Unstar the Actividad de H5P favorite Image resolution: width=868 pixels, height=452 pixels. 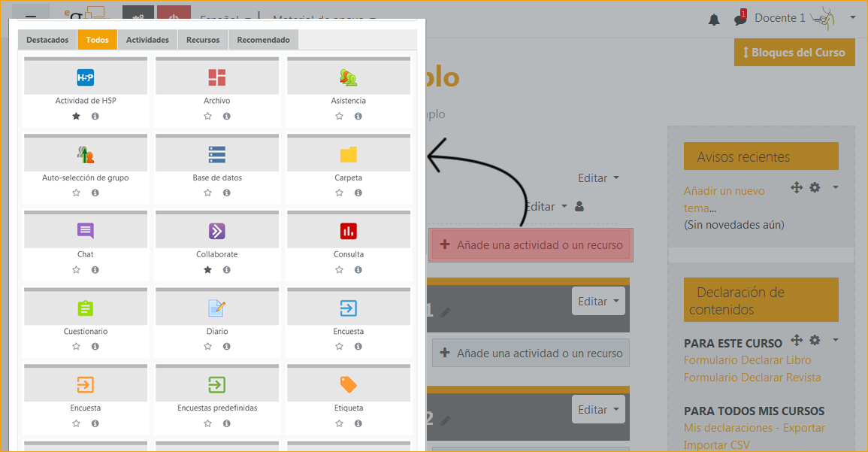(x=76, y=117)
